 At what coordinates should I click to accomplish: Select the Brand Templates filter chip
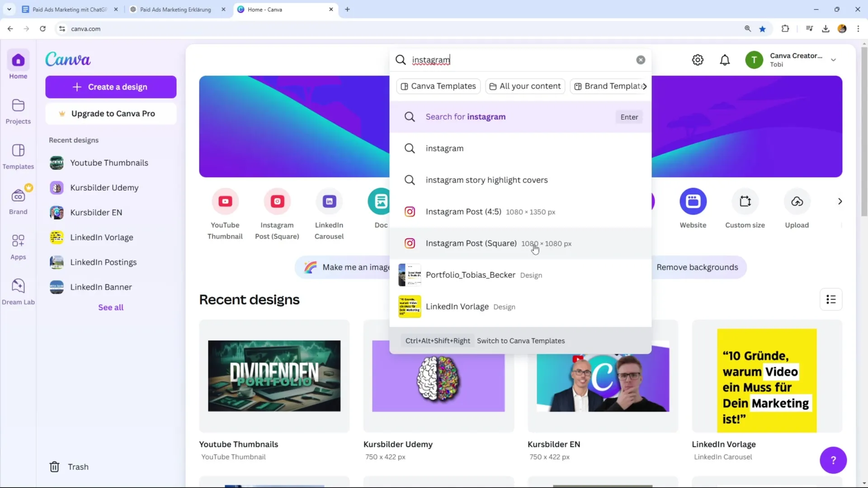[x=609, y=86]
